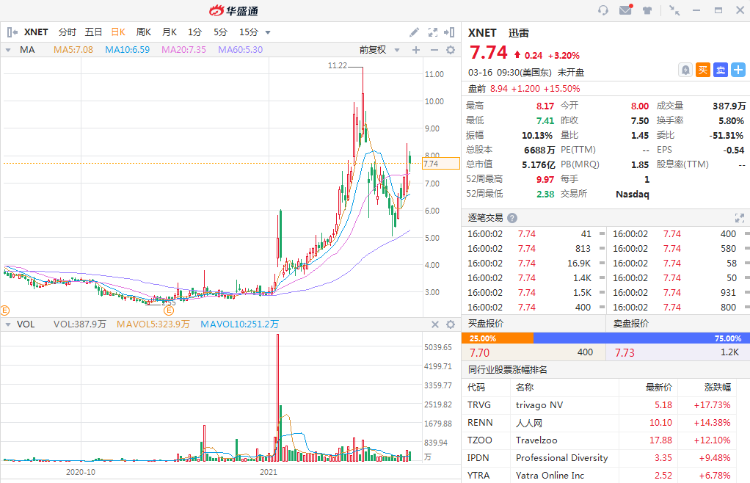This screenshot has height=483, width=750.
Task: Click MA10:6.59 indicator label
Action: coord(127,50)
